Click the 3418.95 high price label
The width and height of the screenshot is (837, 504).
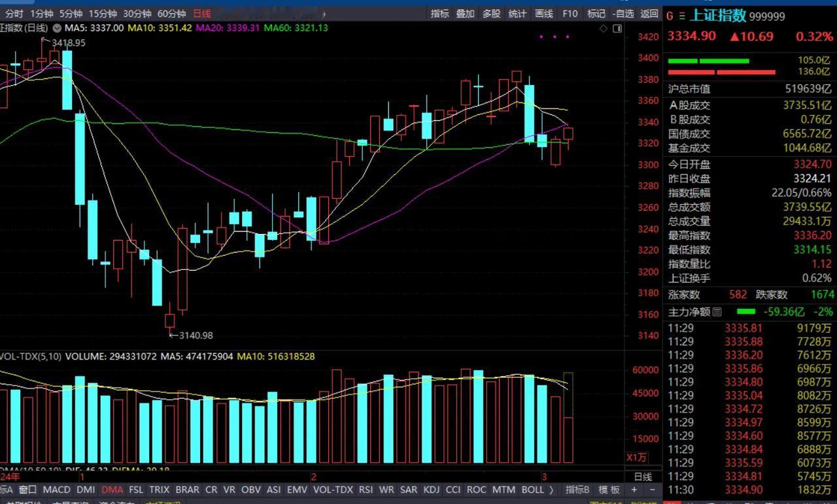[69, 42]
